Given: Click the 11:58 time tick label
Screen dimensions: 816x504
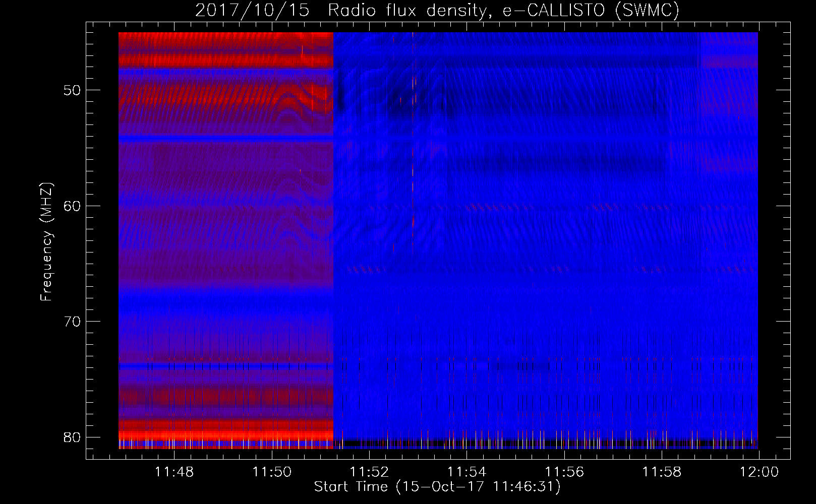Looking at the screenshot, I should (662, 472).
